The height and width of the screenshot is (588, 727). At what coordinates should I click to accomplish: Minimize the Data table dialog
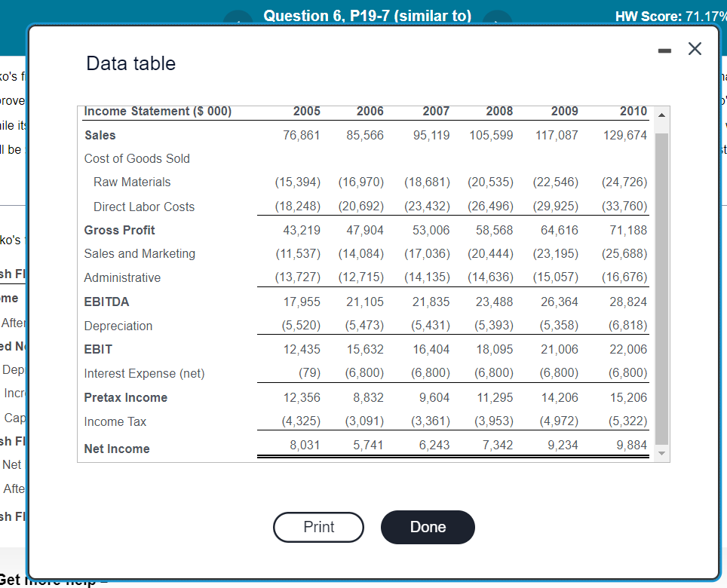click(664, 49)
